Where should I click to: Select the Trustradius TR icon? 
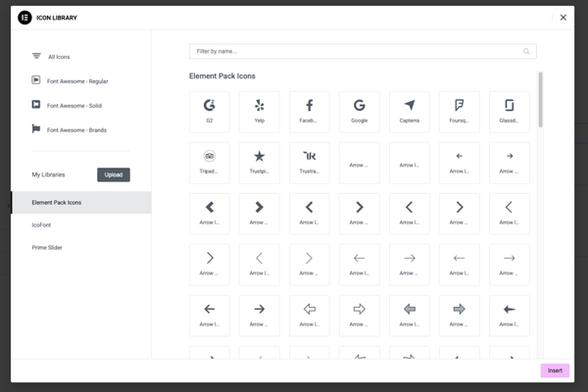[x=310, y=163]
